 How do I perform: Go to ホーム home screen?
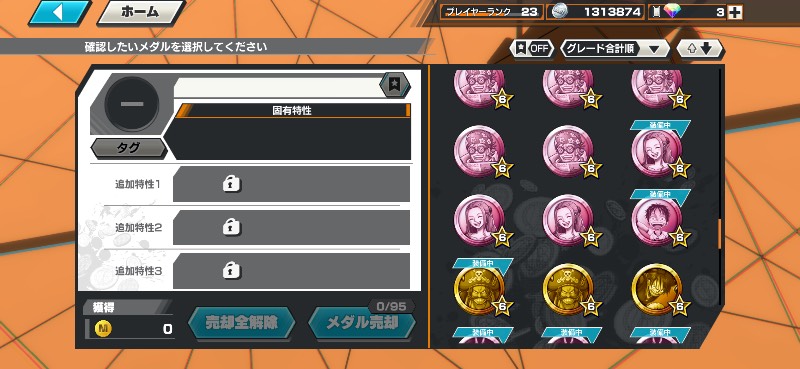pyautogui.click(x=140, y=12)
